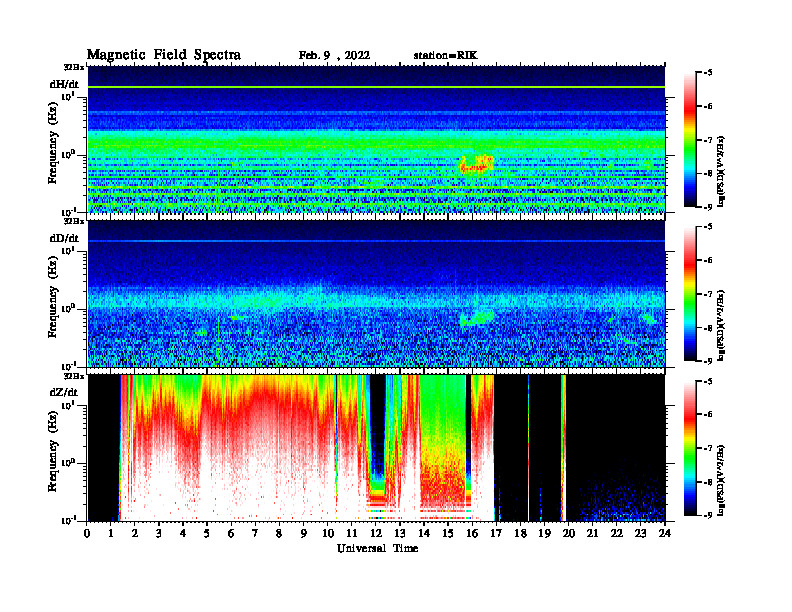Click the thin cyan horizontal line in dD/dt panel

(376, 241)
